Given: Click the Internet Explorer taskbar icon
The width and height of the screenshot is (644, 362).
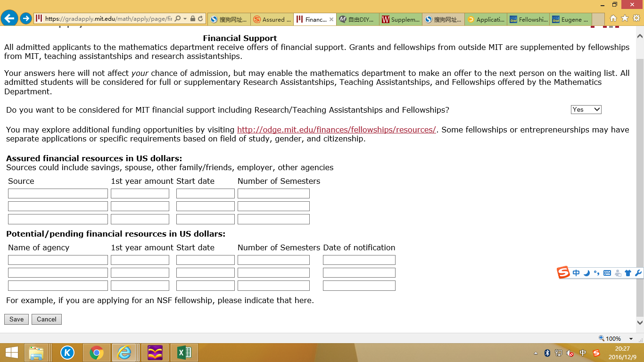Looking at the screenshot, I should point(124,353).
